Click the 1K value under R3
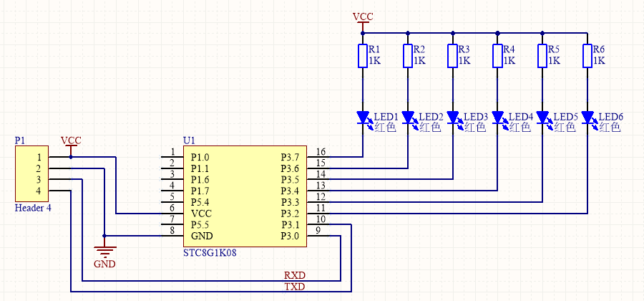The width and height of the screenshot is (644, 301). pos(464,61)
